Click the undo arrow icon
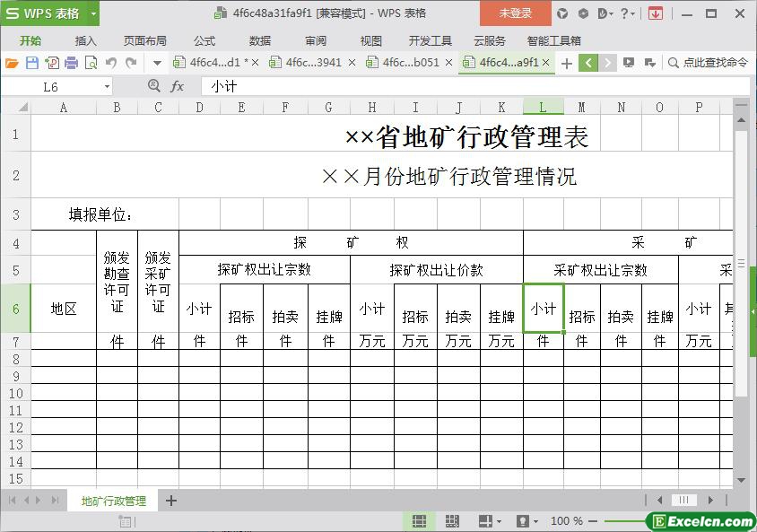 point(111,63)
